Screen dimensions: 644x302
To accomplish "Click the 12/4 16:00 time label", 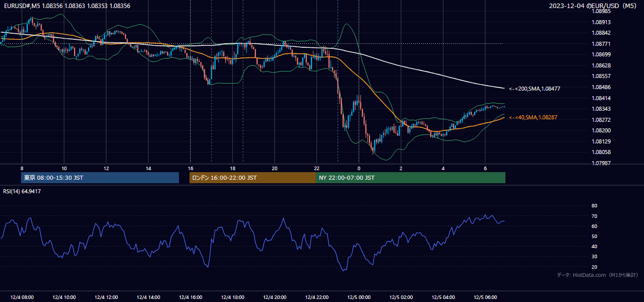I will (x=190, y=297).
